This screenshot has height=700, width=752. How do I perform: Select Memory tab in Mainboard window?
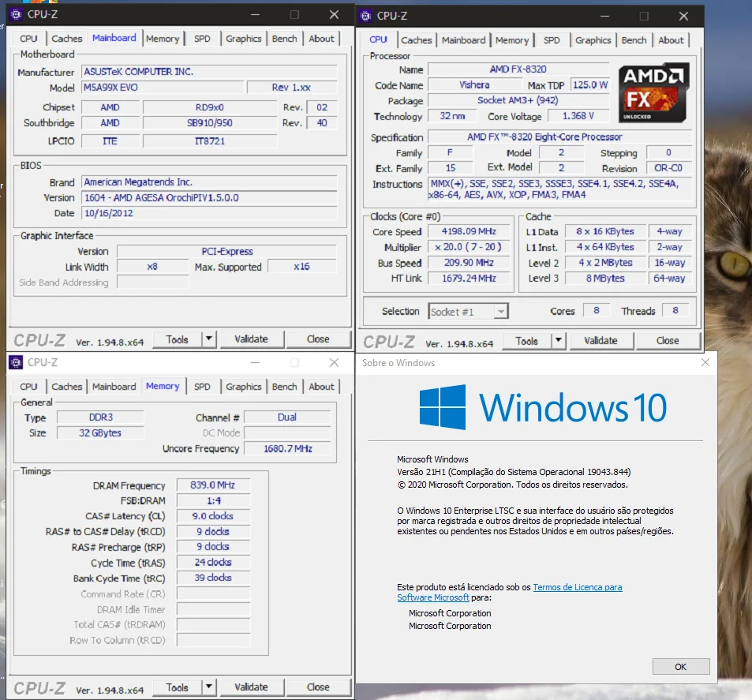(163, 39)
